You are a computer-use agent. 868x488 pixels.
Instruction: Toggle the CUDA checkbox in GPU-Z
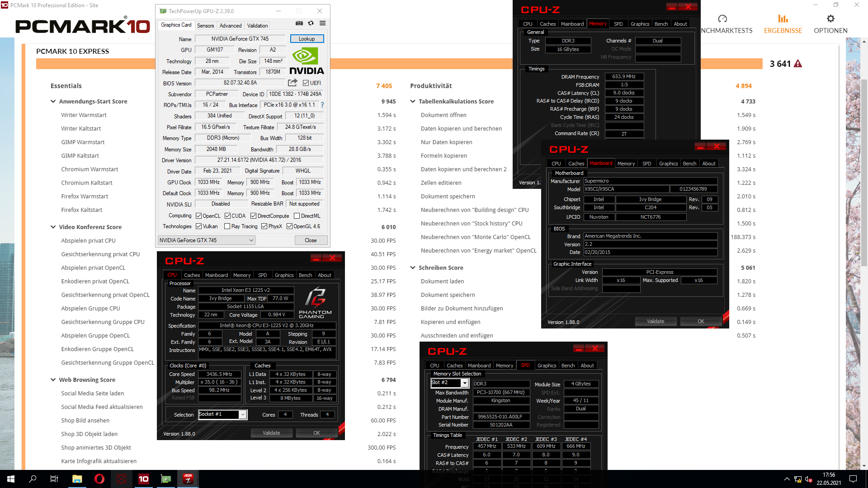[x=228, y=216]
